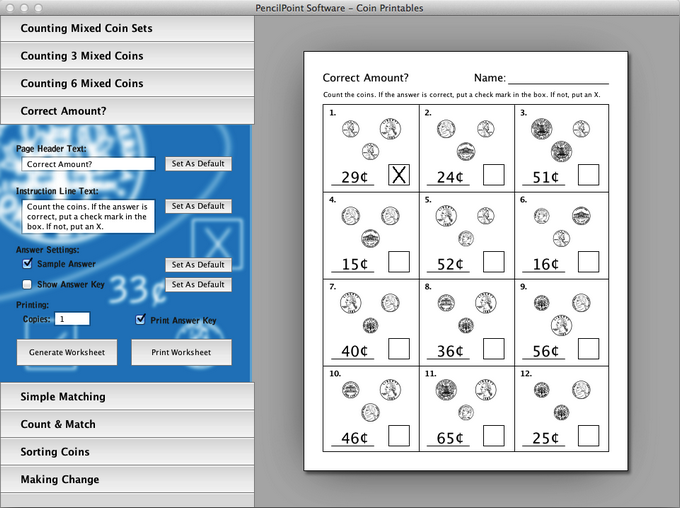Screen dimensions: 680x508
Task: Focus the Copies number field
Action: click(x=73, y=319)
